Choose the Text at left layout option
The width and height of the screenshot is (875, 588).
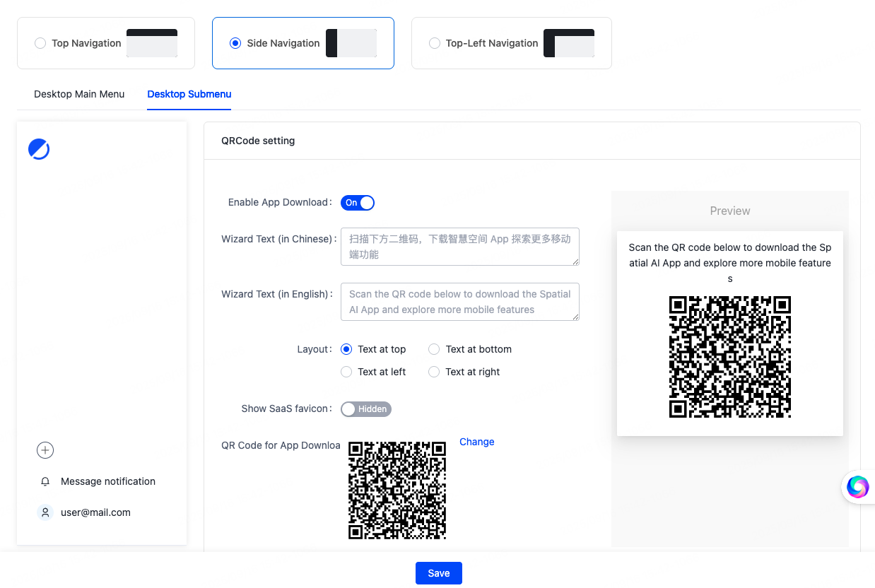coord(346,372)
